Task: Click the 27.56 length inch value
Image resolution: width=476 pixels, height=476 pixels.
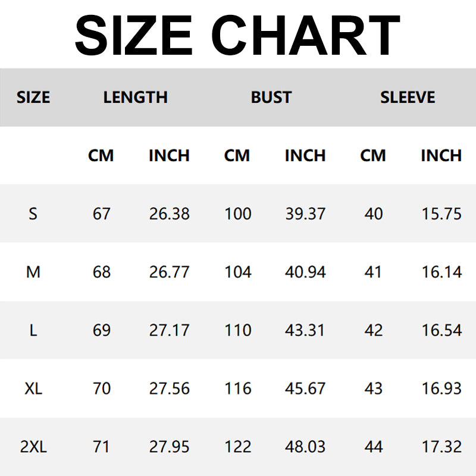Action: 170,389
